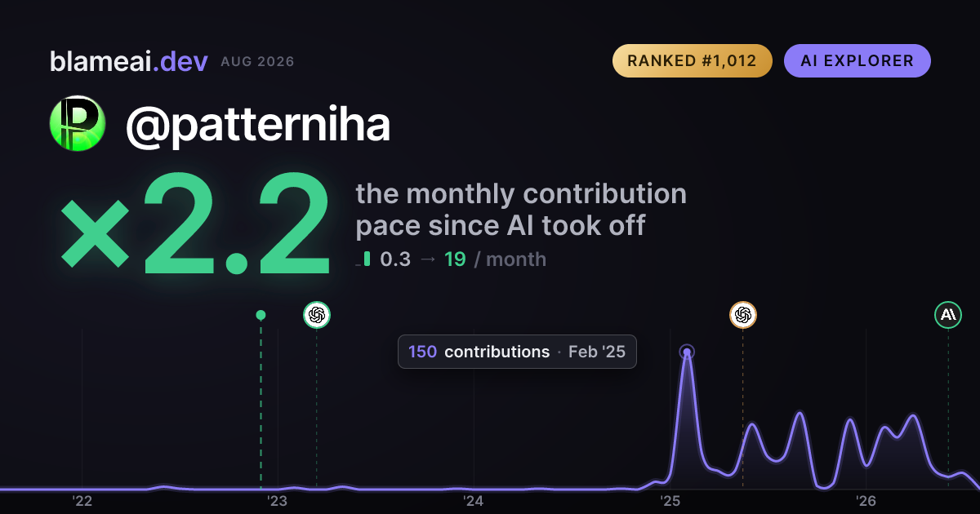Click the RANKED #1,012 badge
Viewport: 980px width, 514px height.
pos(693,61)
